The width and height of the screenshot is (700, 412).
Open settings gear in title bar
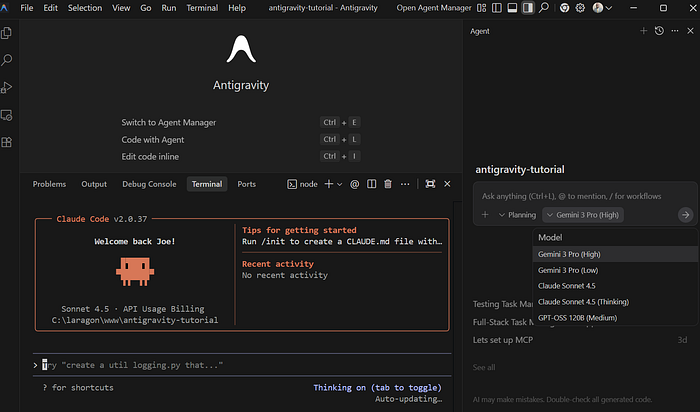pos(580,8)
